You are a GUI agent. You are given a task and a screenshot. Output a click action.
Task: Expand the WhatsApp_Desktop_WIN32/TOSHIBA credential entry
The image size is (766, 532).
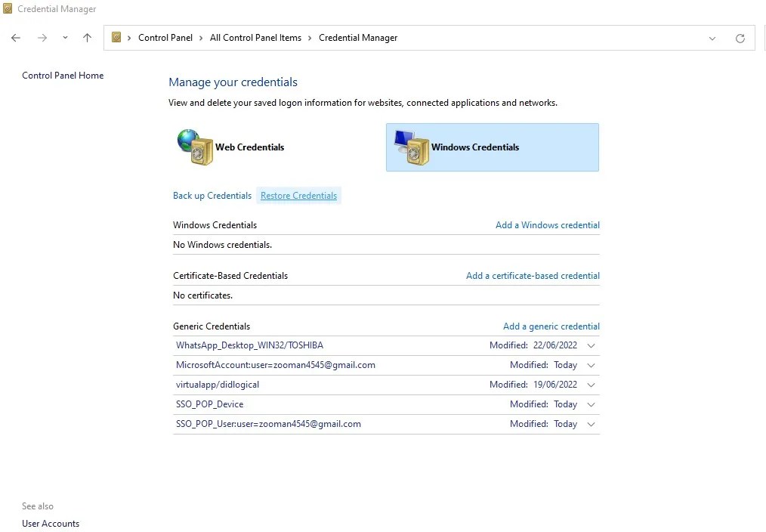click(591, 345)
